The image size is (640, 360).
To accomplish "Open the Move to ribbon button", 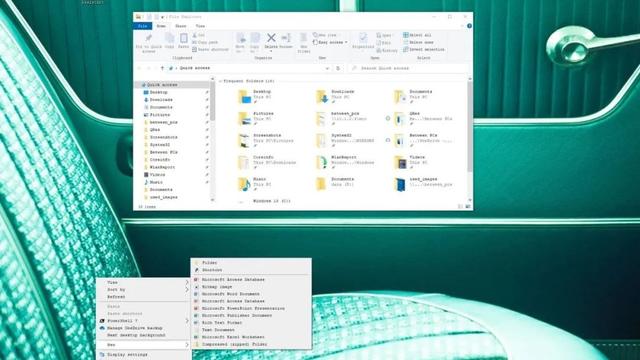I will pyautogui.click(x=240, y=43).
